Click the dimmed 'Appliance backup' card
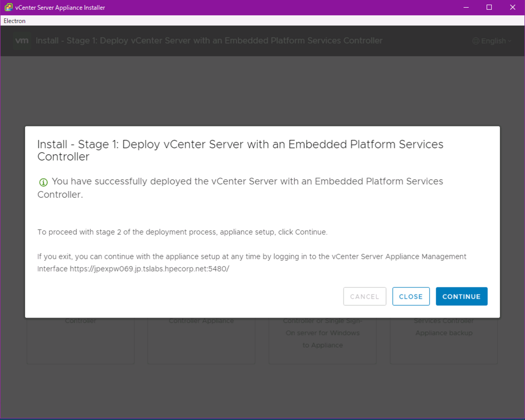Viewport: 525px width, 420px height. coord(443,341)
